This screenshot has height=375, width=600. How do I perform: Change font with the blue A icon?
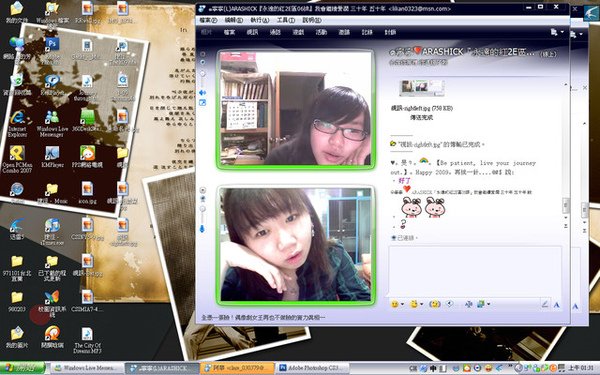tap(557, 305)
